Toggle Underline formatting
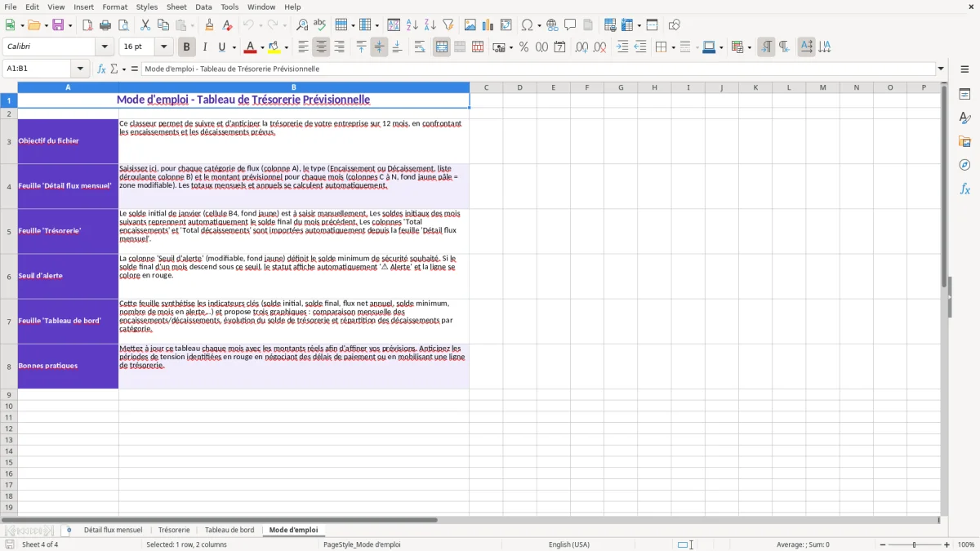The height and width of the screenshot is (551, 980). (x=221, y=47)
